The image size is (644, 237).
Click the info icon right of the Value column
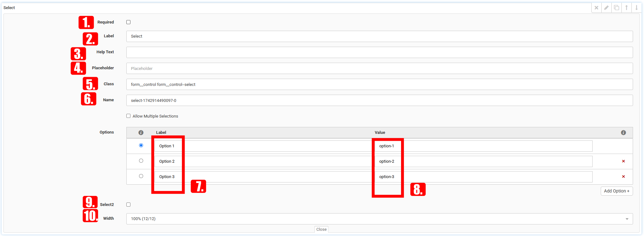(x=623, y=133)
